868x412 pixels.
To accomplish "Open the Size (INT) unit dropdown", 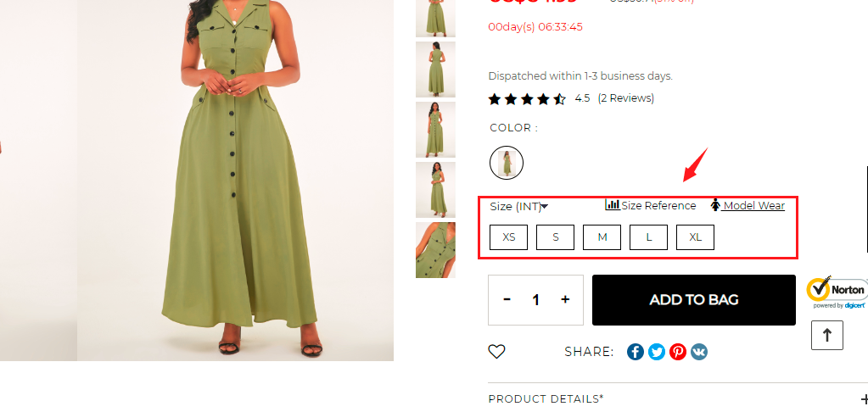I will click(519, 206).
